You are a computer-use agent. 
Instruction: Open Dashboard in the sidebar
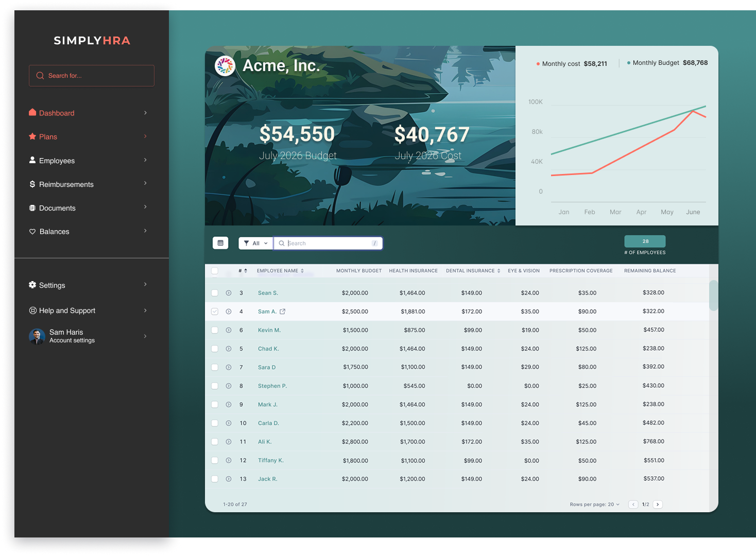(57, 113)
